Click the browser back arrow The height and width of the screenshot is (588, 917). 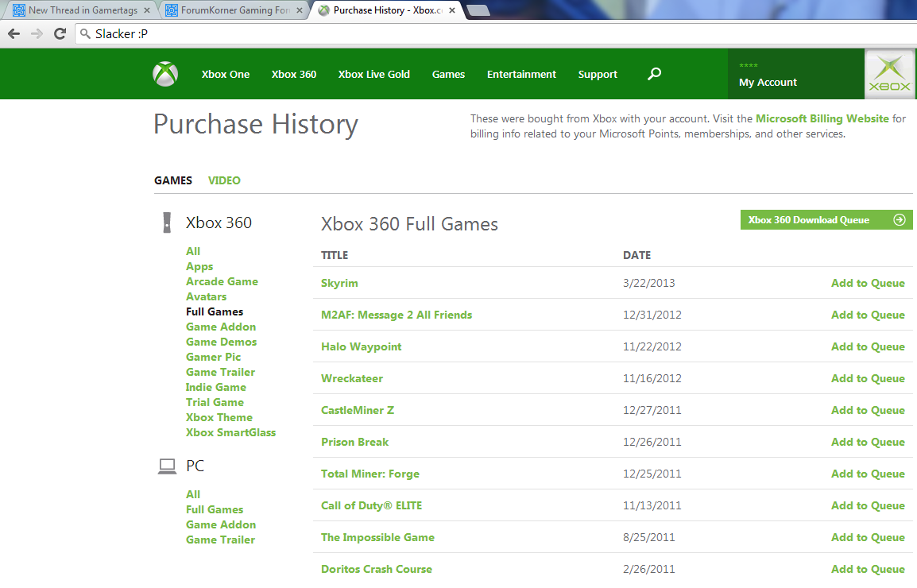14,34
